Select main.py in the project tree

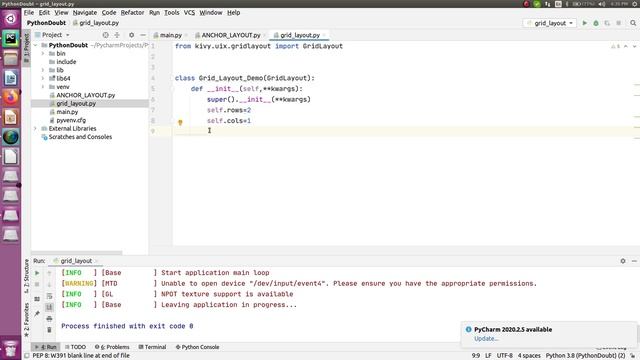pyautogui.click(x=67, y=112)
